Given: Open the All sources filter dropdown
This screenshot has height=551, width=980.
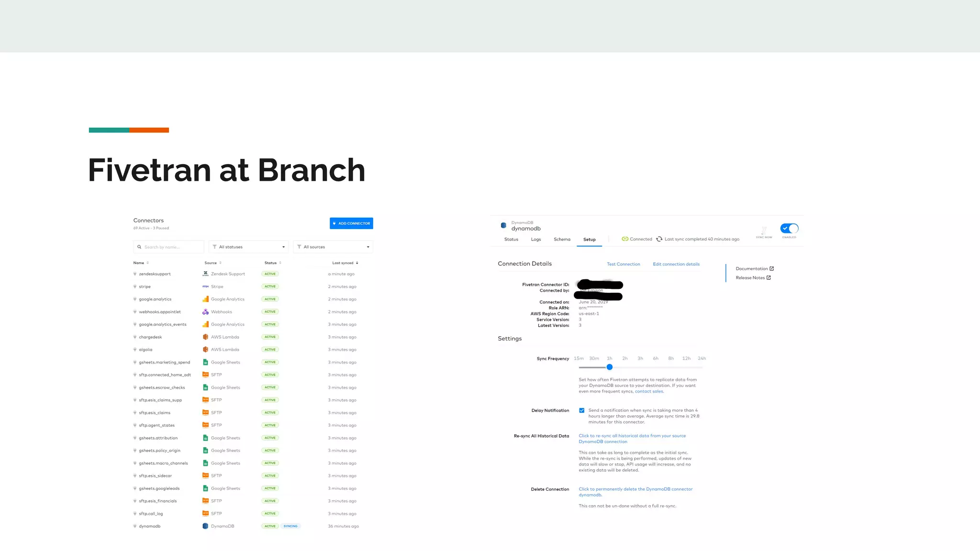Looking at the screenshot, I should 333,247.
